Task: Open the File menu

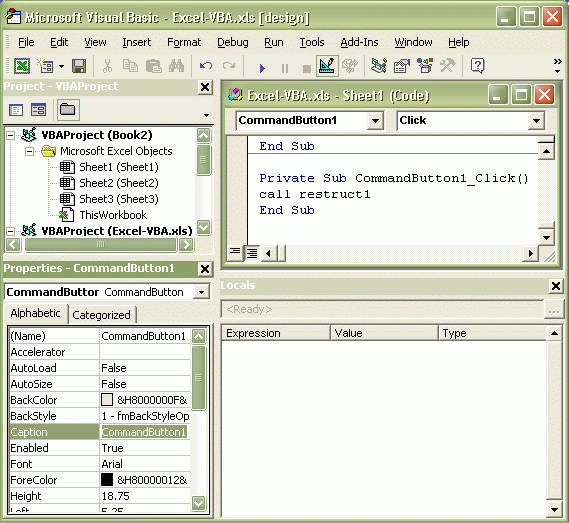Action: click(26, 42)
